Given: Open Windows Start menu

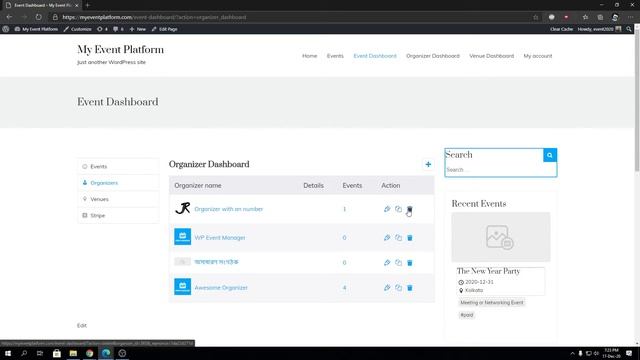Looking at the screenshot, I should point(8,353).
